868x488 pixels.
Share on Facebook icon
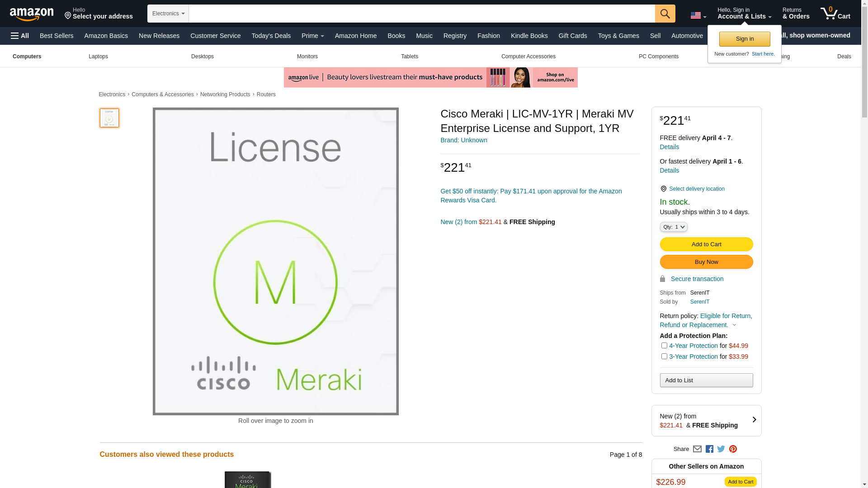[709, 449]
